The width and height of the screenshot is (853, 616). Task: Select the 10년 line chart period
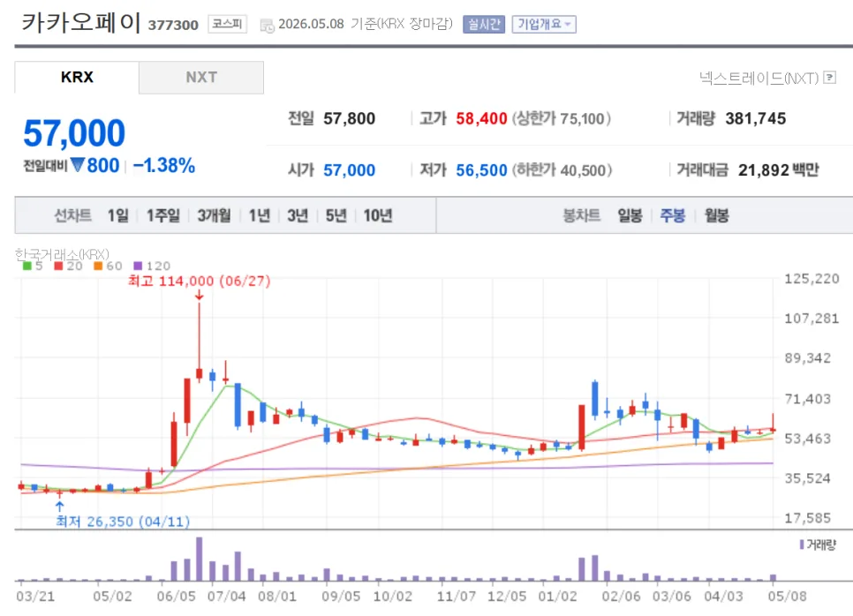[x=378, y=216]
